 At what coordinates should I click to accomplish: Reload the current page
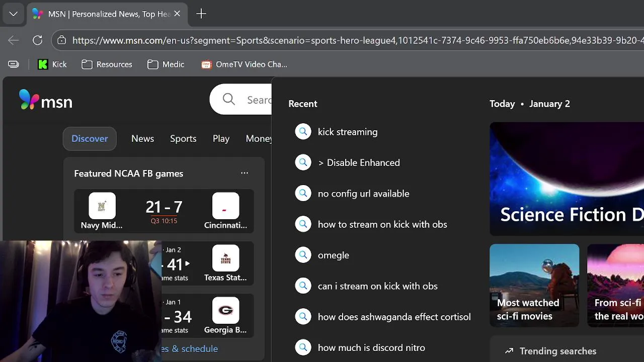38,40
